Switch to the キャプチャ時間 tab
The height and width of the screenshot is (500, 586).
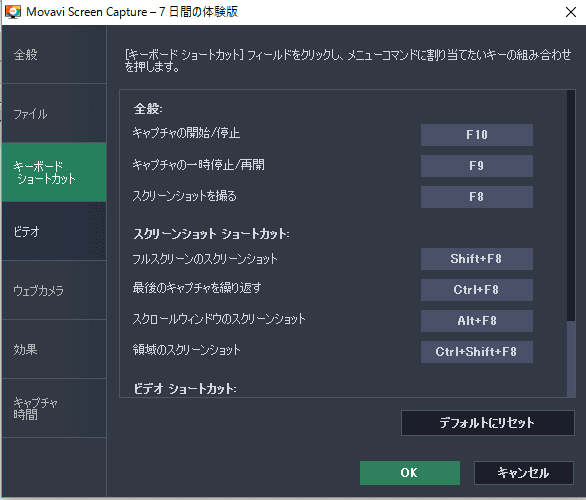coord(54,408)
